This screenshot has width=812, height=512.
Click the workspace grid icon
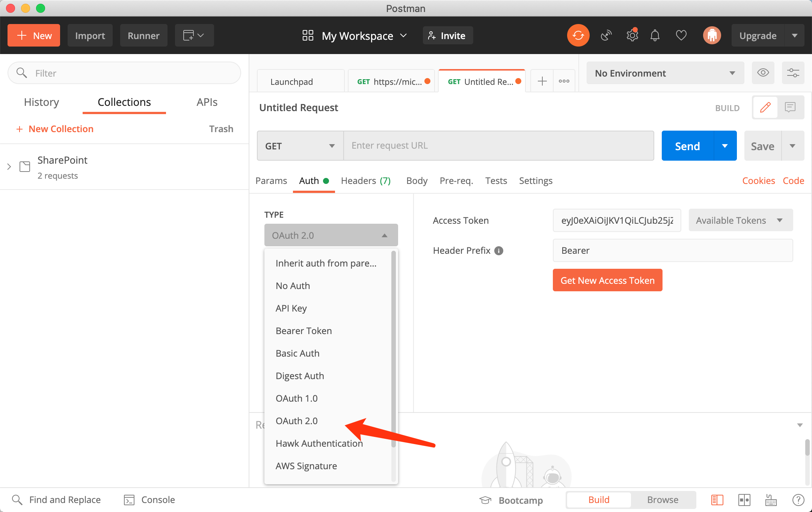tap(308, 36)
